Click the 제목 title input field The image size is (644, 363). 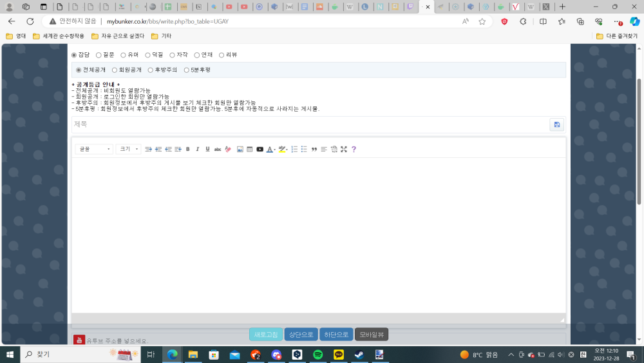[x=309, y=124]
